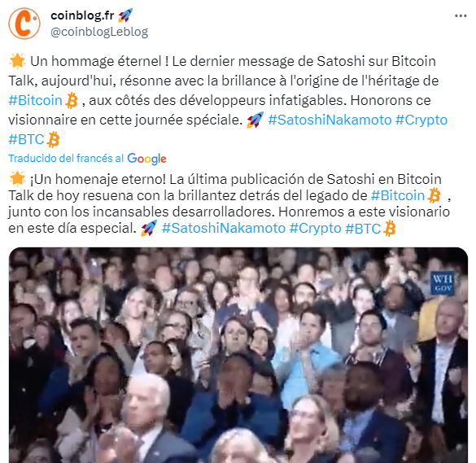This screenshot has width=476, height=463.
Task: Click the Google logo in the translation notice
Action: (x=146, y=159)
